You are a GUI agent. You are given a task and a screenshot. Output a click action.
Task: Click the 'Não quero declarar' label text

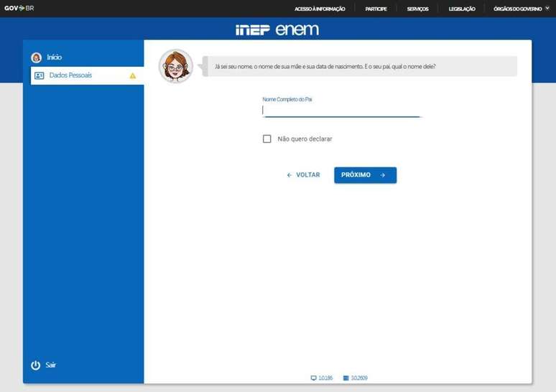[305, 139]
